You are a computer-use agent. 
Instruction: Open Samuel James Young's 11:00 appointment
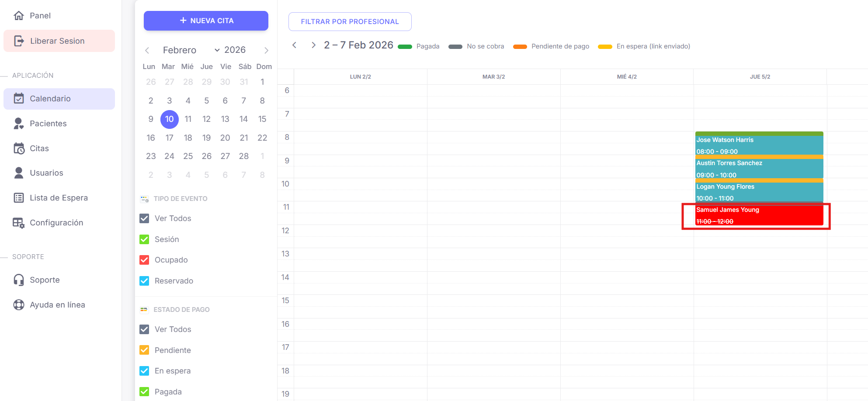point(759,215)
